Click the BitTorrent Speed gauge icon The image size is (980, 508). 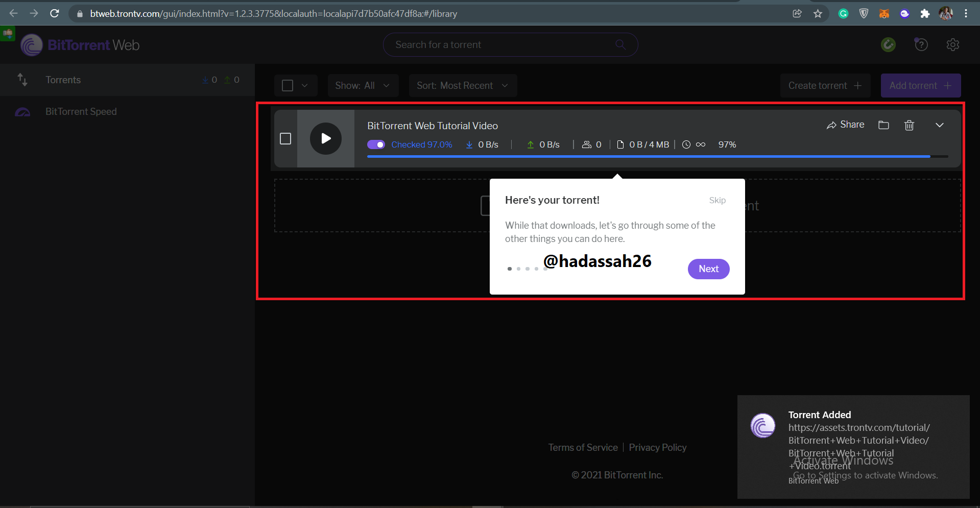pyautogui.click(x=22, y=112)
